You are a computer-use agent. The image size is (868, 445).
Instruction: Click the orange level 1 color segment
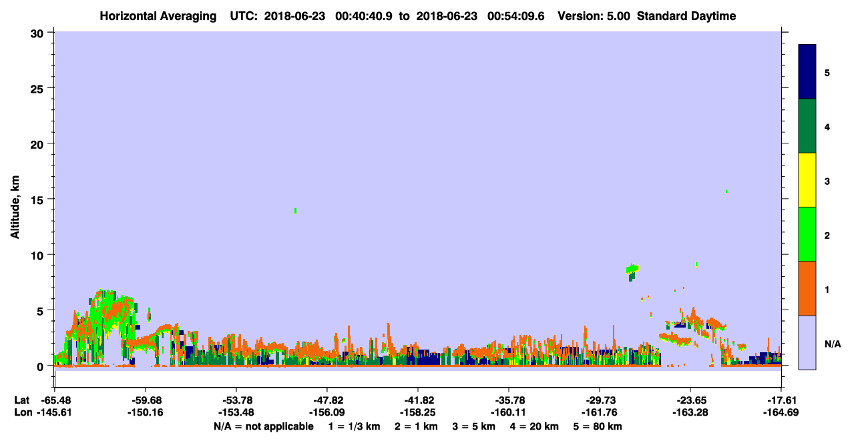pos(807,288)
